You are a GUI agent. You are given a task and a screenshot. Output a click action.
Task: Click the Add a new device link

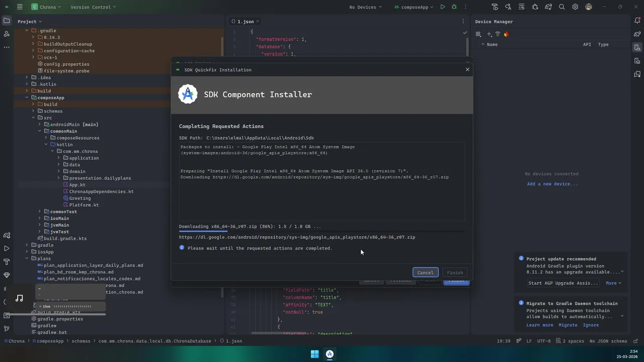coord(552,184)
